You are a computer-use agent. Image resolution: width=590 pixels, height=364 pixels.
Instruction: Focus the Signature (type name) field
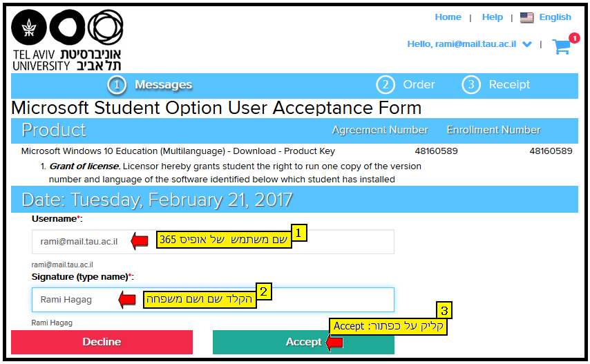213,300
